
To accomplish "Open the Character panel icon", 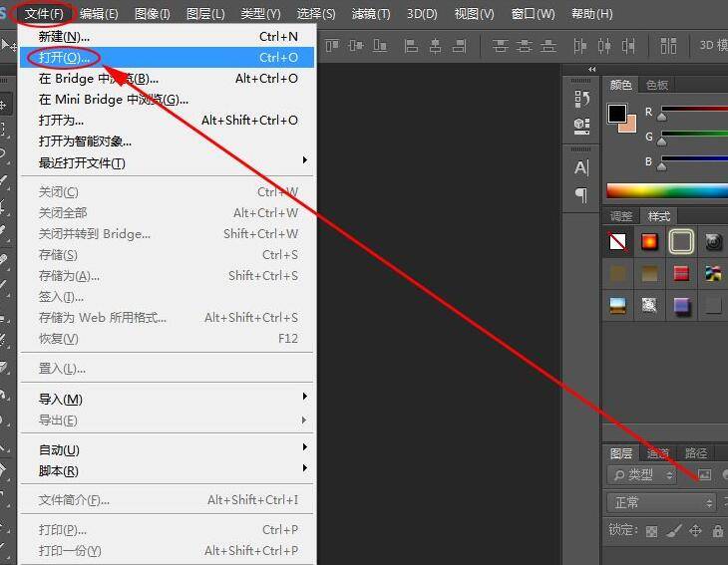I will (582, 167).
